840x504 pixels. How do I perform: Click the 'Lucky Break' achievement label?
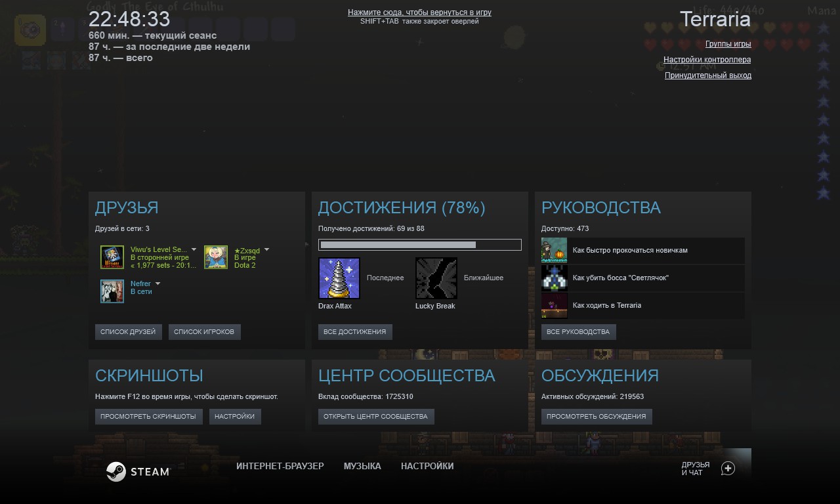coord(435,306)
